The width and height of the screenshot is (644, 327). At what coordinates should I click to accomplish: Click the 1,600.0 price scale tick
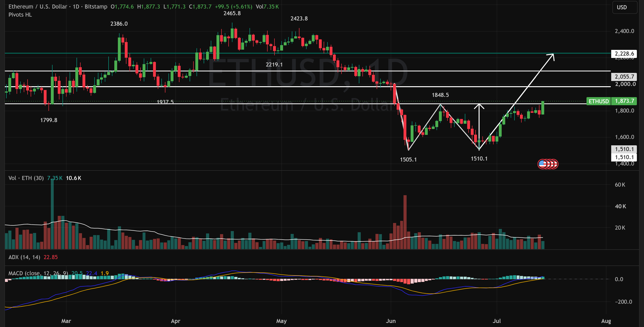[x=625, y=137]
